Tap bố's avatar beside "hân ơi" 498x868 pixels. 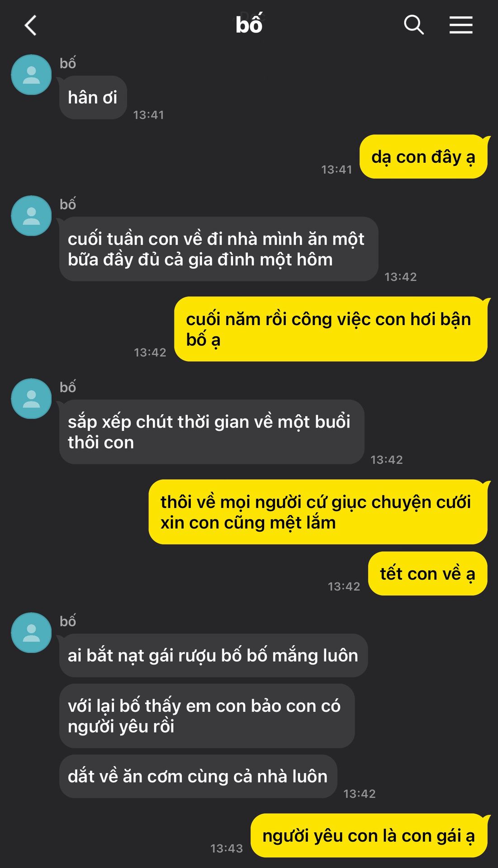31,75
